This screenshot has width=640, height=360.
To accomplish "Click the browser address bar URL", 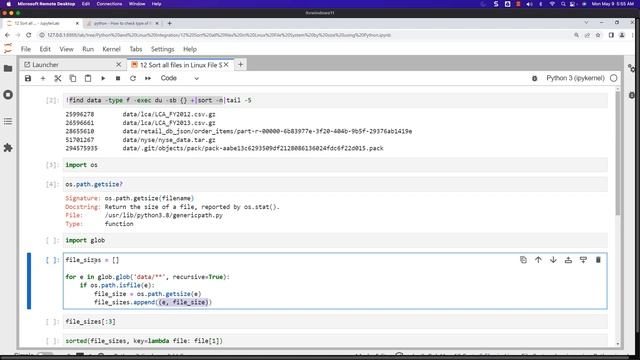I will [219, 35].
